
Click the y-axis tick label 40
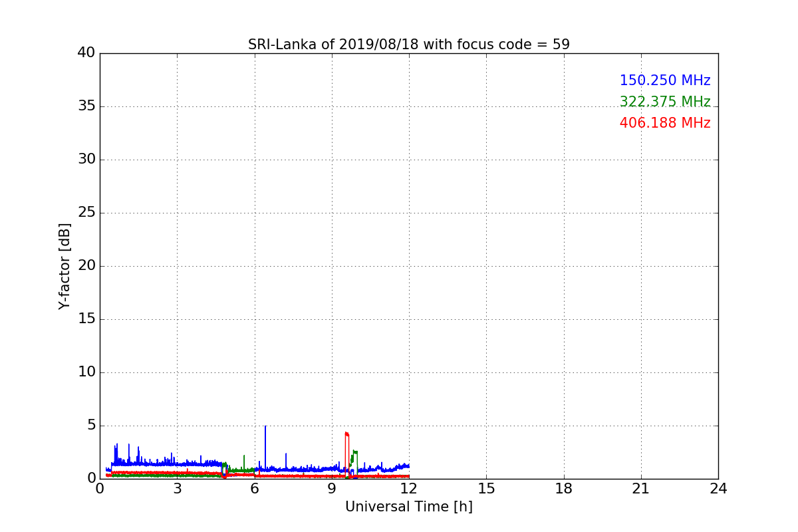[86, 53]
